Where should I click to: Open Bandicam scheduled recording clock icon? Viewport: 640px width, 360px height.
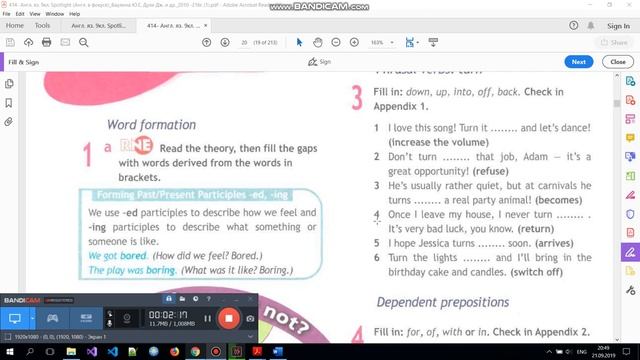pos(196,299)
